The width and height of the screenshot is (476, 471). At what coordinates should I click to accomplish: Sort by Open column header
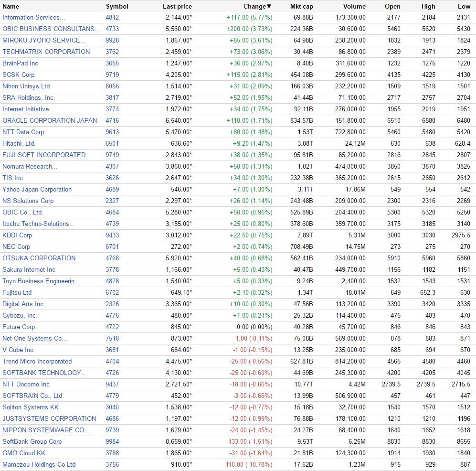tap(392, 6)
